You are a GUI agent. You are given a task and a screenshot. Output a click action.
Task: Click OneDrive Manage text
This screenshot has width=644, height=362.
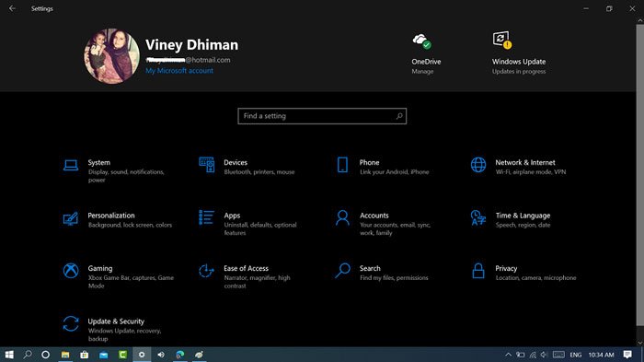pos(422,72)
